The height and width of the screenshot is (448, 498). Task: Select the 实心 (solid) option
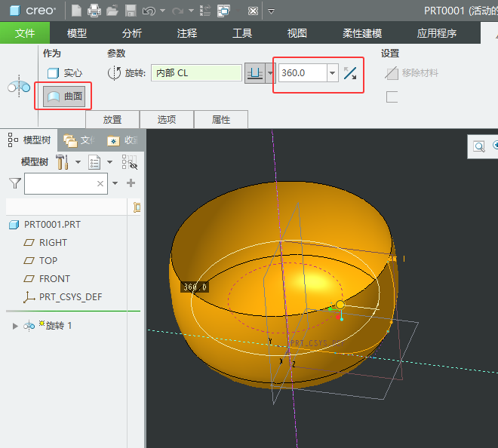(x=65, y=73)
